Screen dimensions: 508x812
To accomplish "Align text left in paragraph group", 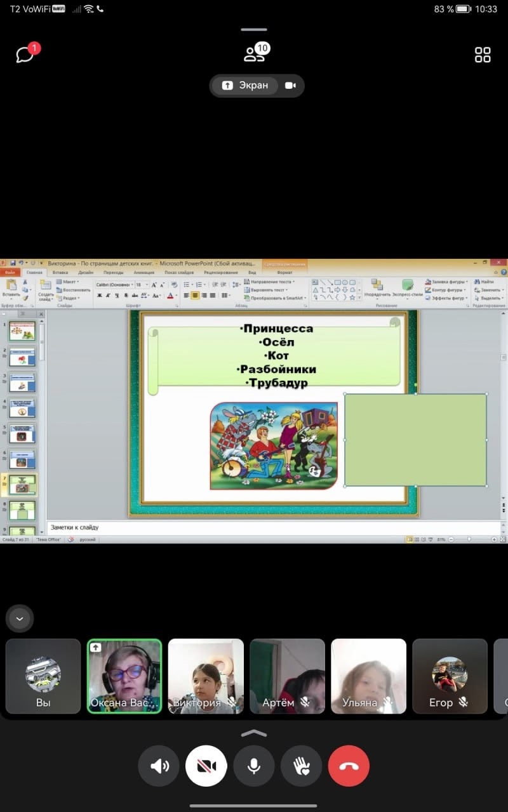I will [x=187, y=295].
